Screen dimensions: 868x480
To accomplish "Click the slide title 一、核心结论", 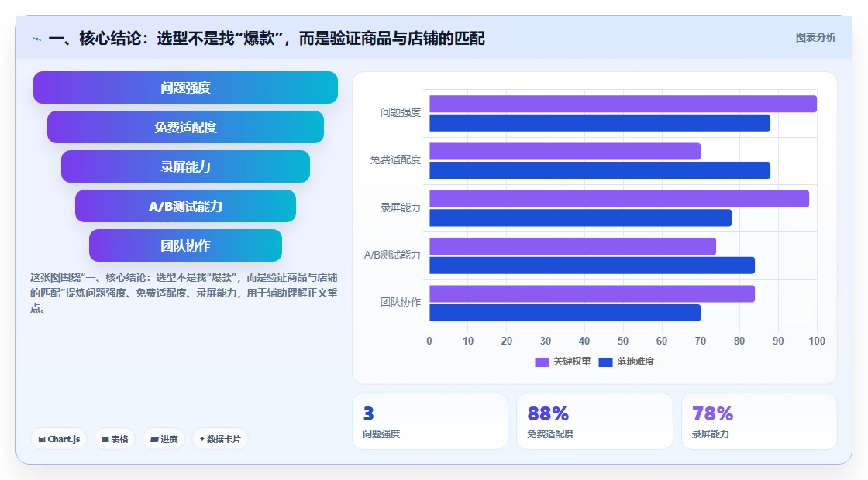I will point(267,38).
